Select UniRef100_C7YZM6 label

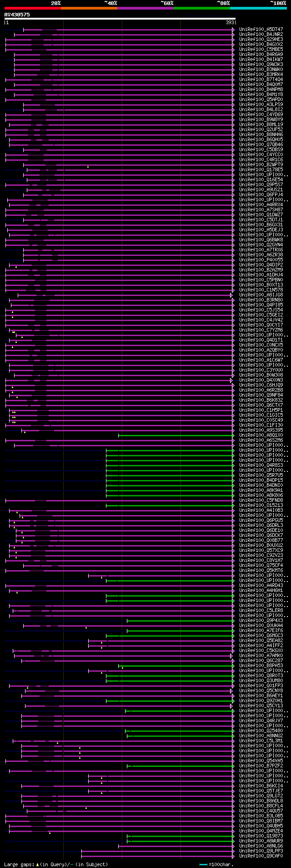[261, 330]
